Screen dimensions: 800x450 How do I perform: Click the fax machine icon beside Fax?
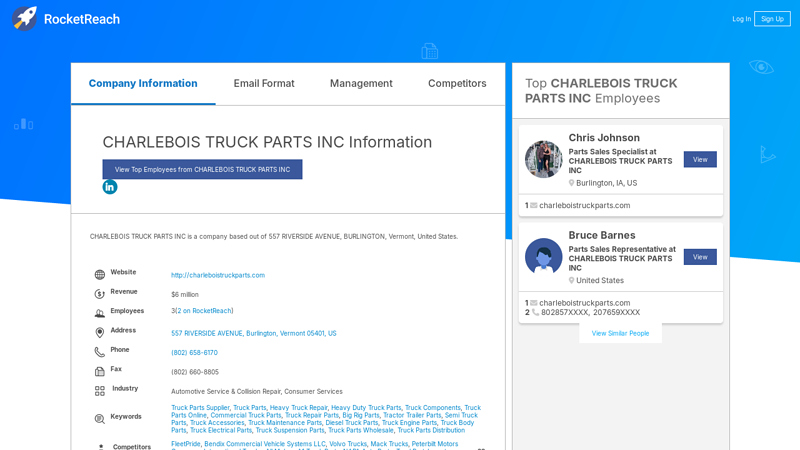pos(99,371)
